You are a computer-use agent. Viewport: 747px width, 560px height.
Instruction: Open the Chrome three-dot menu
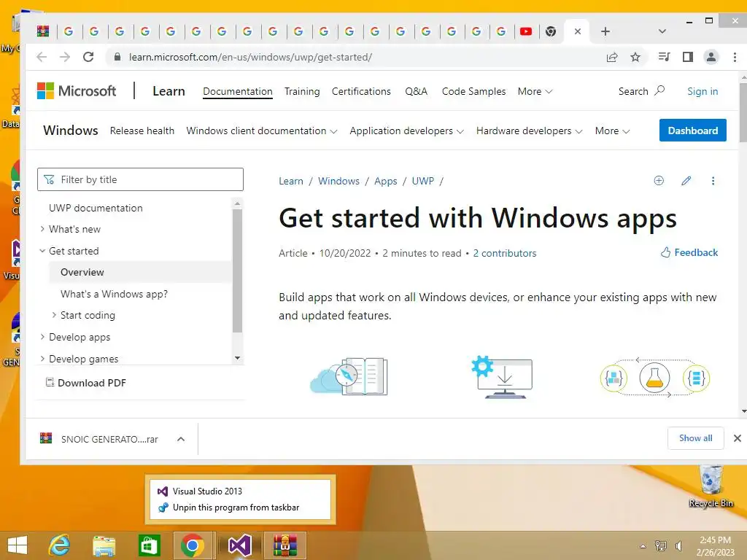coord(735,57)
